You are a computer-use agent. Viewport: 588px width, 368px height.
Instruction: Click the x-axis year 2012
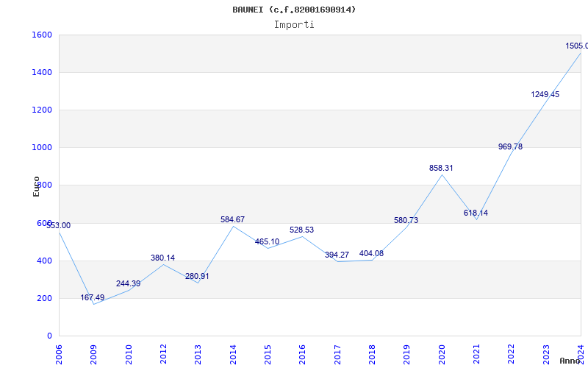(163, 355)
